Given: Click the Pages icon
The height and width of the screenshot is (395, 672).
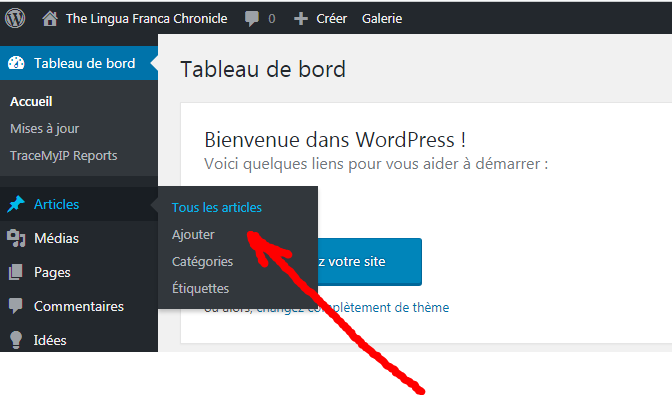Looking at the screenshot, I should click(16, 272).
